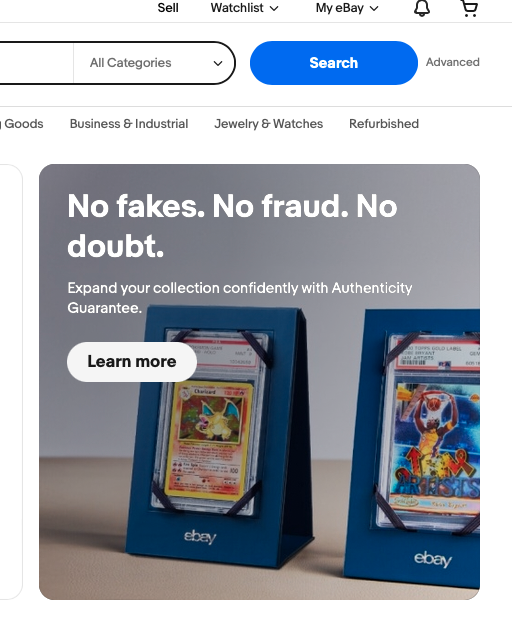Focus the search text input field
This screenshot has width=512, height=641.
(x=36, y=63)
